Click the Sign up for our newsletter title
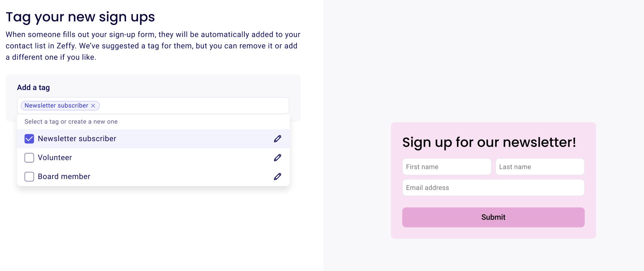The height and width of the screenshot is (271, 644). [489, 143]
